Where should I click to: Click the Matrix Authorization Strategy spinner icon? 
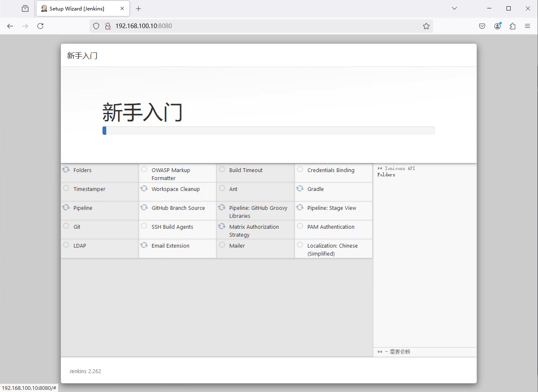222,226
